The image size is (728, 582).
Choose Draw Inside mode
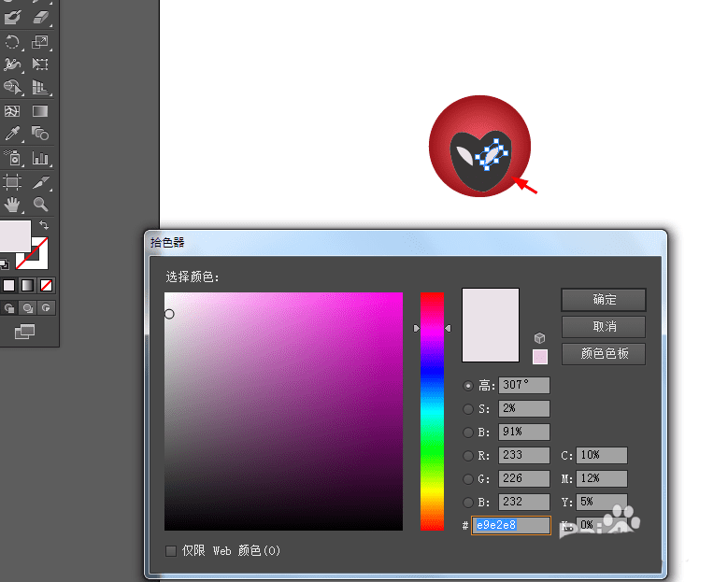[46, 307]
